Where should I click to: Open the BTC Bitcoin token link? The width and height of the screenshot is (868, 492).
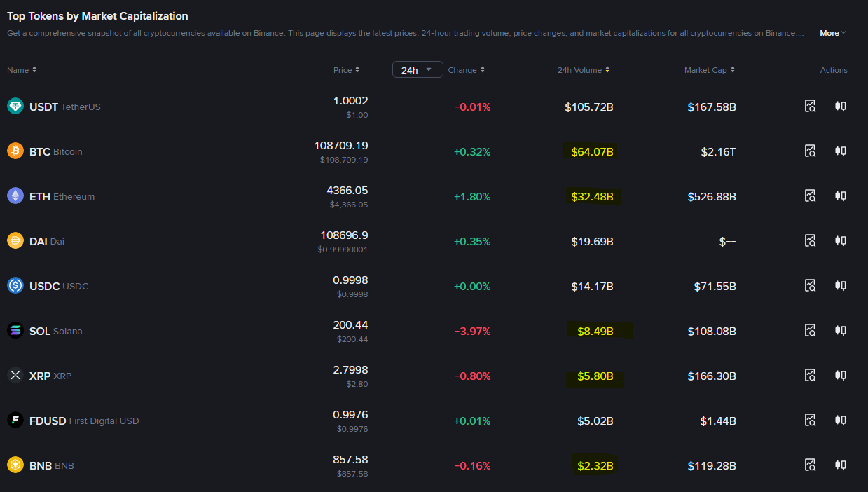[x=56, y=151]
